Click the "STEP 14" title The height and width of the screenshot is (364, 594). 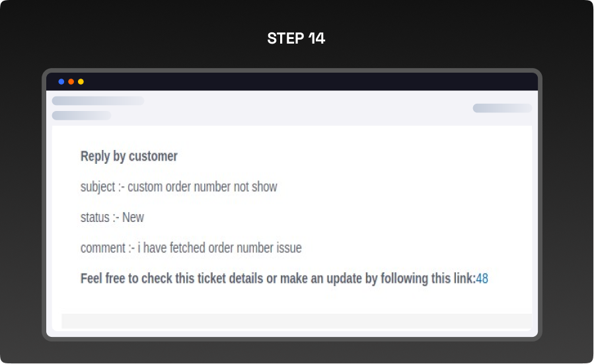pyautogui.click(x=296, y=38)
